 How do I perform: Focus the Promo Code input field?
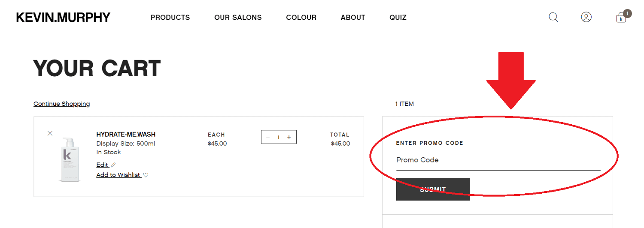pos(498,160)
